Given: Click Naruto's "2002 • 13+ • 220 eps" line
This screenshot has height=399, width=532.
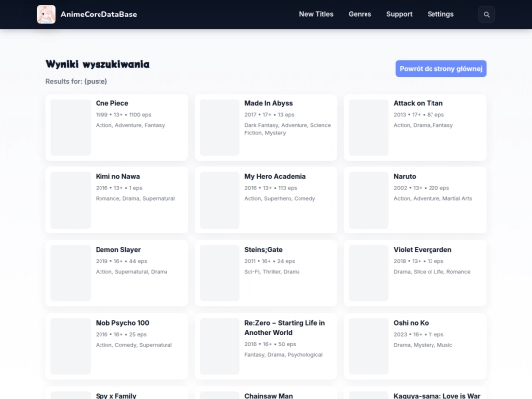Looking at the screenshot, I should pyautogui.click(x=422, y=188).
